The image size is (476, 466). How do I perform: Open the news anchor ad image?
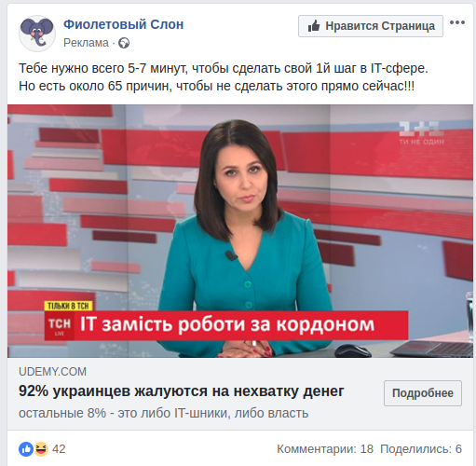point(240,231)
